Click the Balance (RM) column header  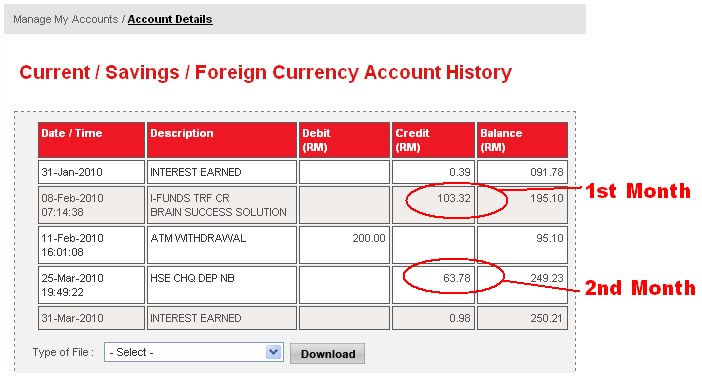tap(522, 140)
